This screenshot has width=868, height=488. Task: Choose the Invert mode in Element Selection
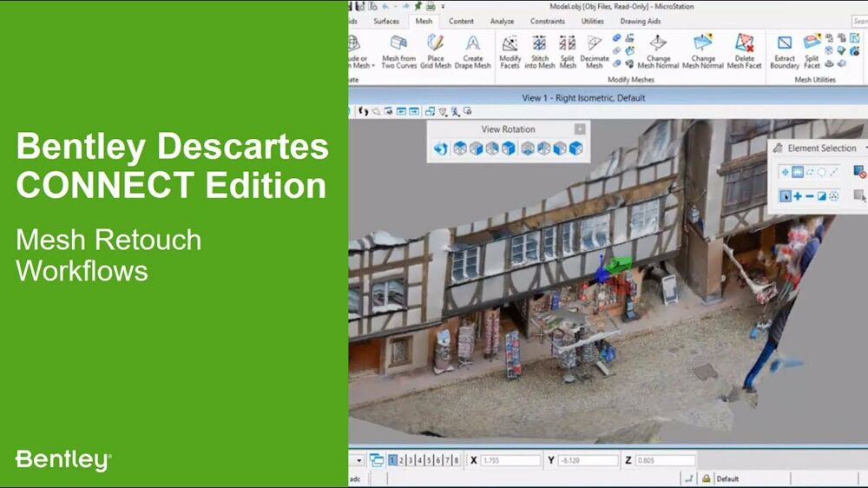tap(821, 196)
